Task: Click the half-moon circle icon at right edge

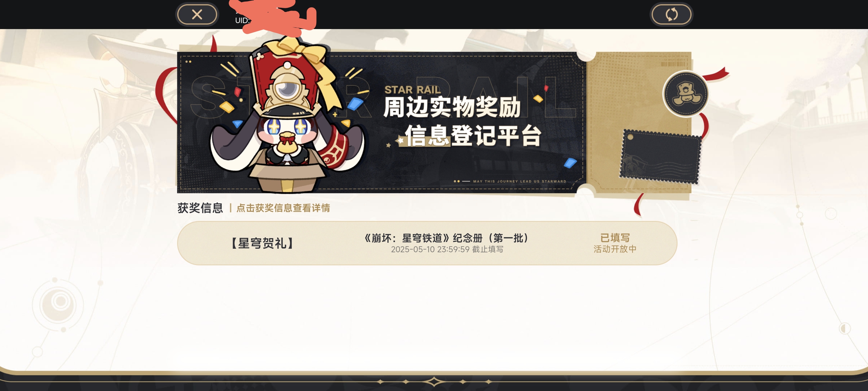Action: [x=844, y=328]
